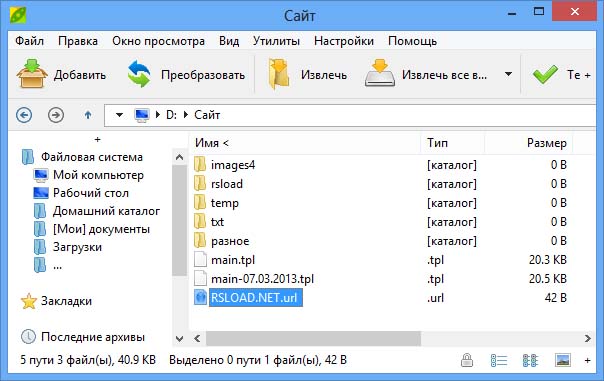Screen dimensions: 604x381
Task: Open the dropdown arrow next to Извлечь все в...
Action: [x=508, y=74]
